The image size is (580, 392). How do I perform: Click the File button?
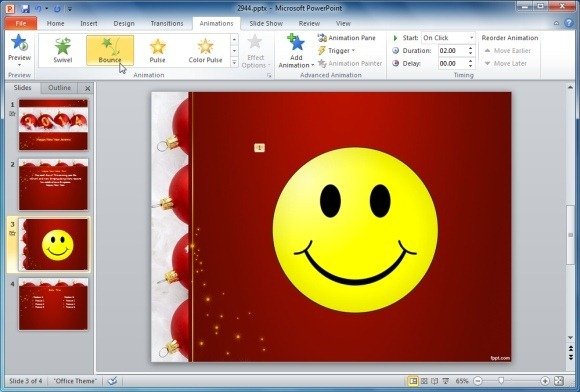[x=21, y=23]
